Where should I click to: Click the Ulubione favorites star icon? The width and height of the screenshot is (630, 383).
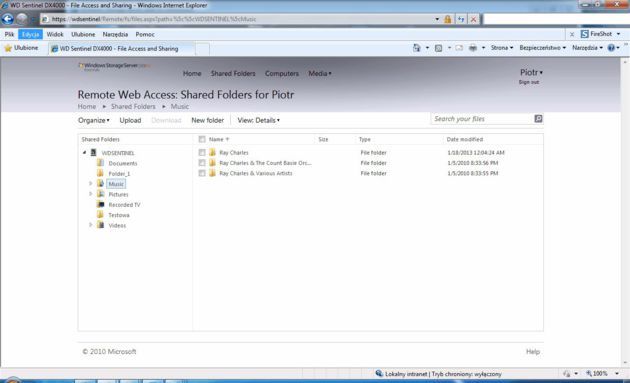tap(8, 48)
